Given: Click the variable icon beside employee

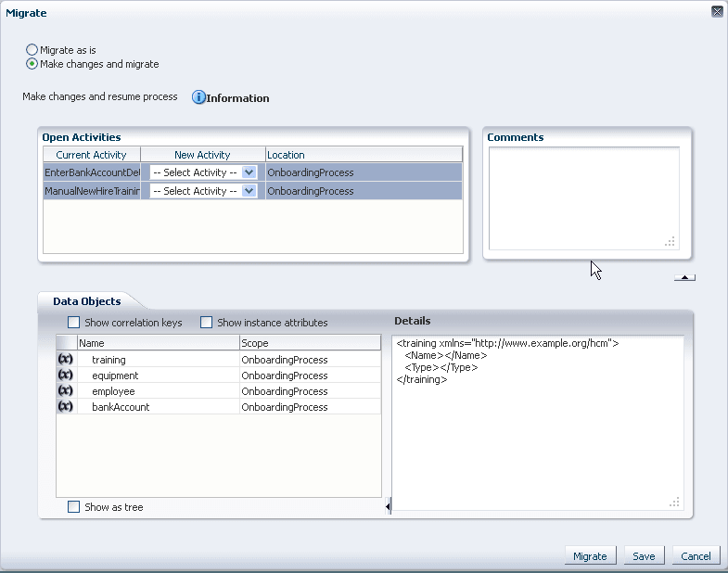Looking at the screenshot, I should click(66, 390).
